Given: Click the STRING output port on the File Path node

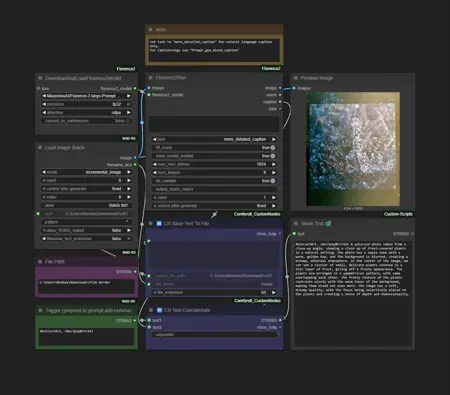Looking at the screenshot, I should [x=135, y=272].
